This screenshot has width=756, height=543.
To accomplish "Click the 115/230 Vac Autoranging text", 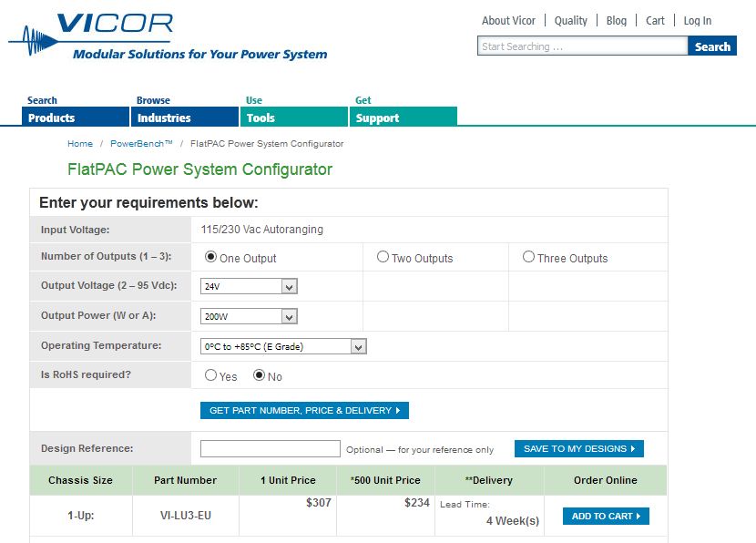I will 261,230.
